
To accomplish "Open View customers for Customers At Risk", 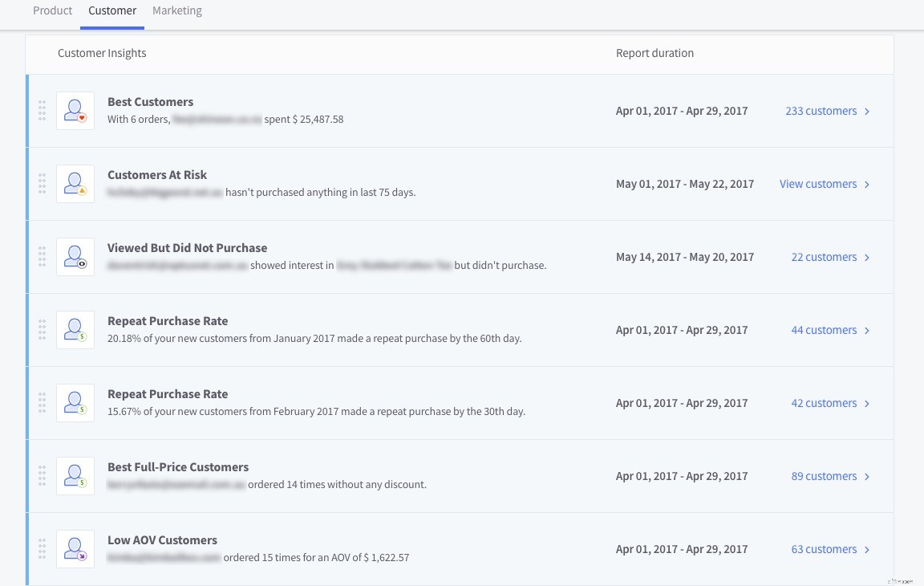I will tap(818, 184).
